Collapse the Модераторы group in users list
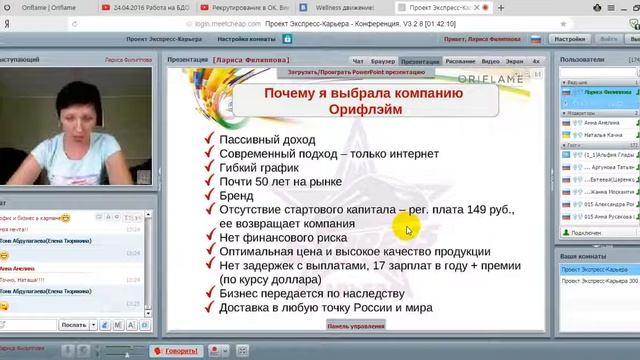The image size is (640, 360). (564, 113)
